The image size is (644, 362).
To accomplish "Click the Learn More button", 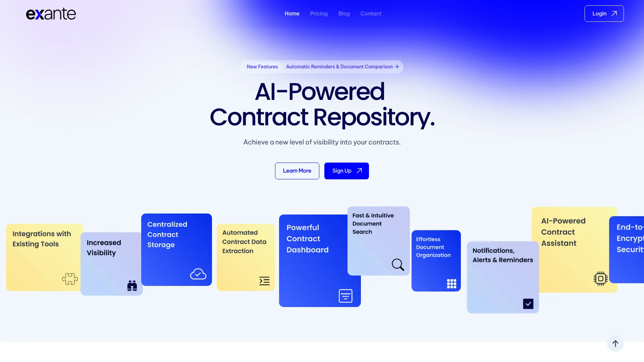I will [x=297, y=171].
